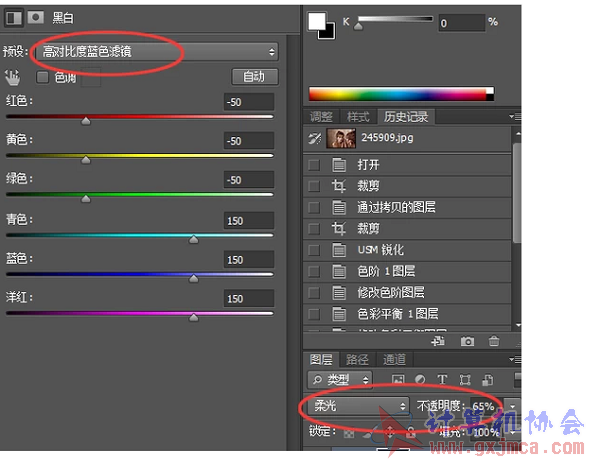Click the lock transparent pixels icon
Image resolution: width=600 pixels, height=466 pixels.
tap(349, 433)
